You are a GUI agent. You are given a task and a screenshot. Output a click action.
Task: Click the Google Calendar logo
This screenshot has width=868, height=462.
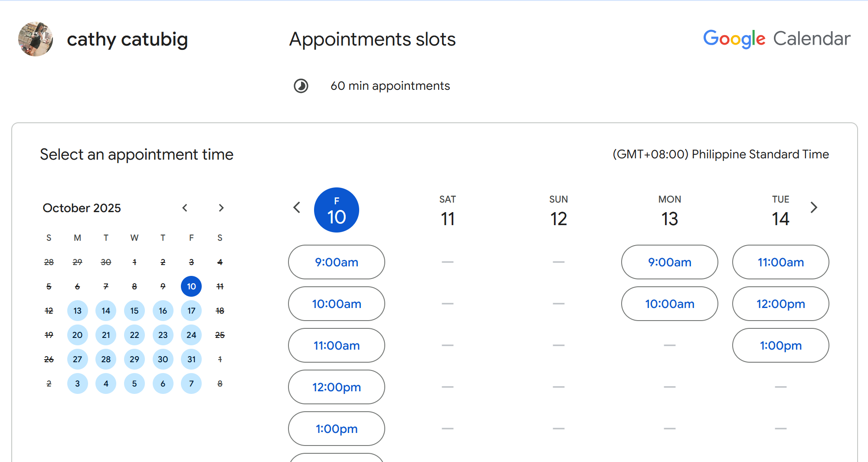tap(776, 39)
